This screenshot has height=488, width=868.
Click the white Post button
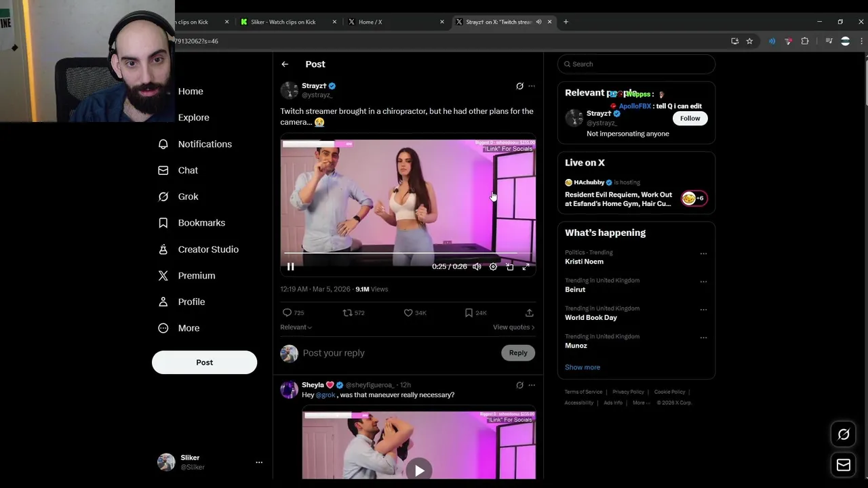(x=204, y=363)
